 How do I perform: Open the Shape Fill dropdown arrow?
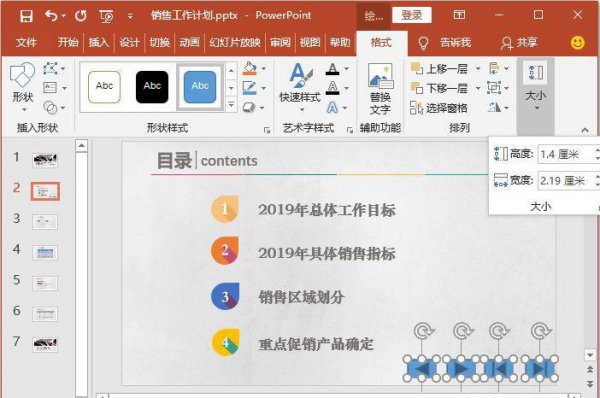point(264,69)
